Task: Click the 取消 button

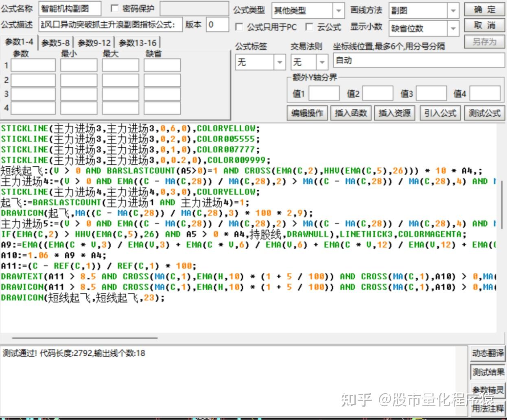Action: point(484,26)
